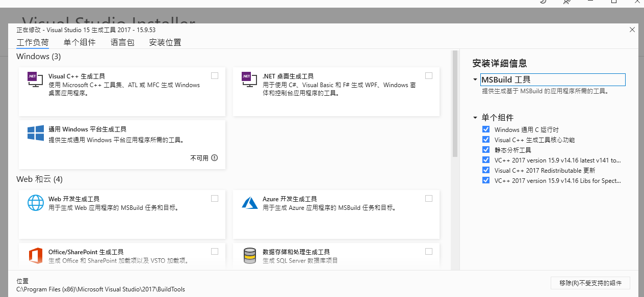This screenshot has width=644, height=297.
Task: Click the BuildTools install path text
Action: pos(100,289)
